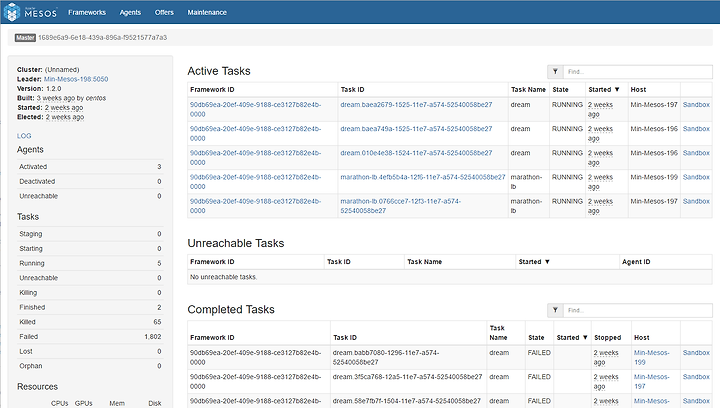Click the Lost tasks row

click(x=90, y=351)
